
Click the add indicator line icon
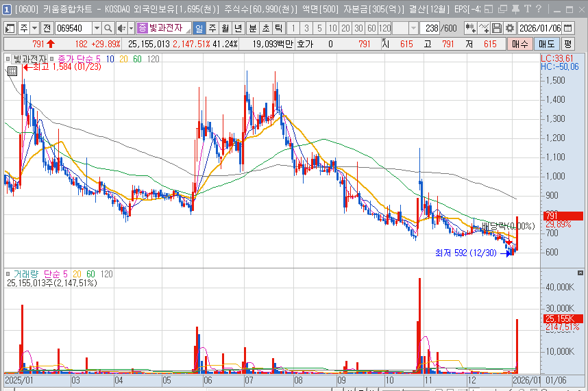click(x=484, y=28)
